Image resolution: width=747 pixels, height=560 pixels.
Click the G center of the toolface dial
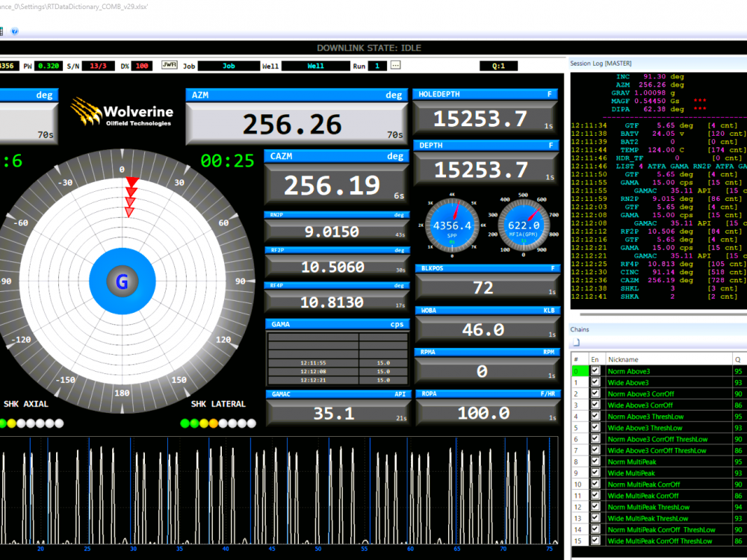[x=123, y=281]
